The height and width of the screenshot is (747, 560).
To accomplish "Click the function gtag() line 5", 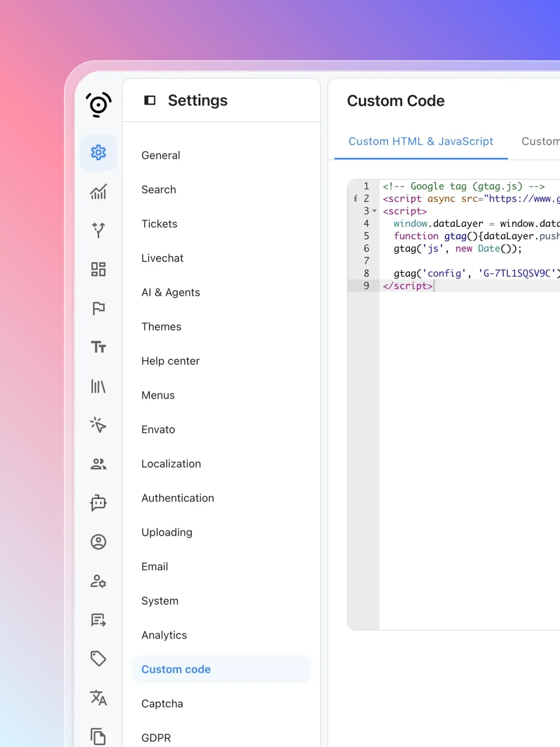I will pyautogui.click(x=476, y=236).
